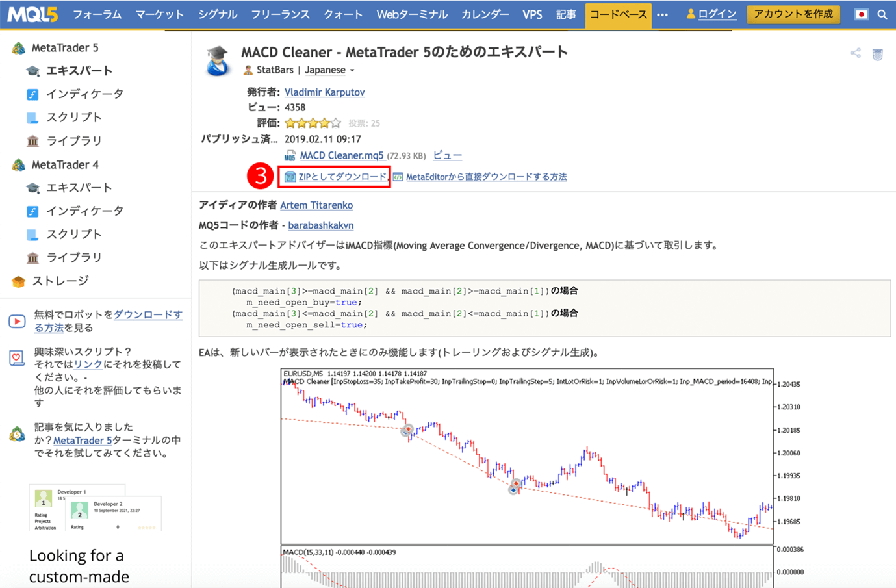The image size is (896, 588).
Task: Click MetaTrader 4 インディケータ function icon
Action: [x=32, y=211]
